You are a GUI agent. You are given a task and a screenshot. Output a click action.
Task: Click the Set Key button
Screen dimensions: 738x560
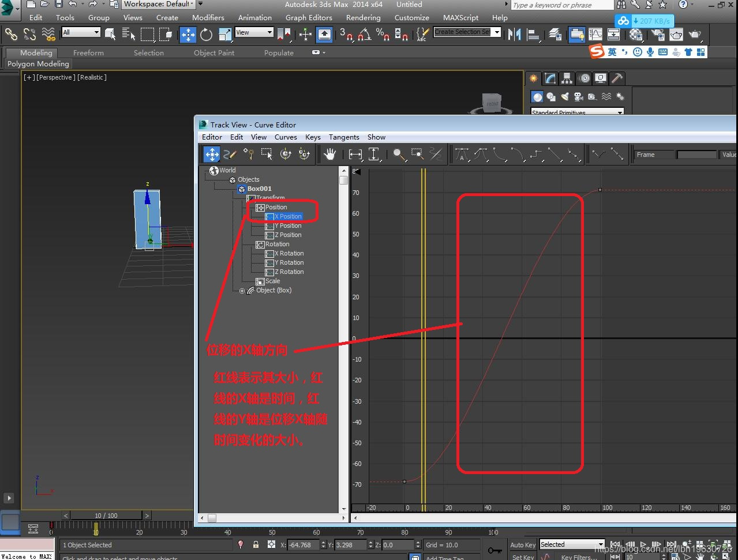click(523, 557)
